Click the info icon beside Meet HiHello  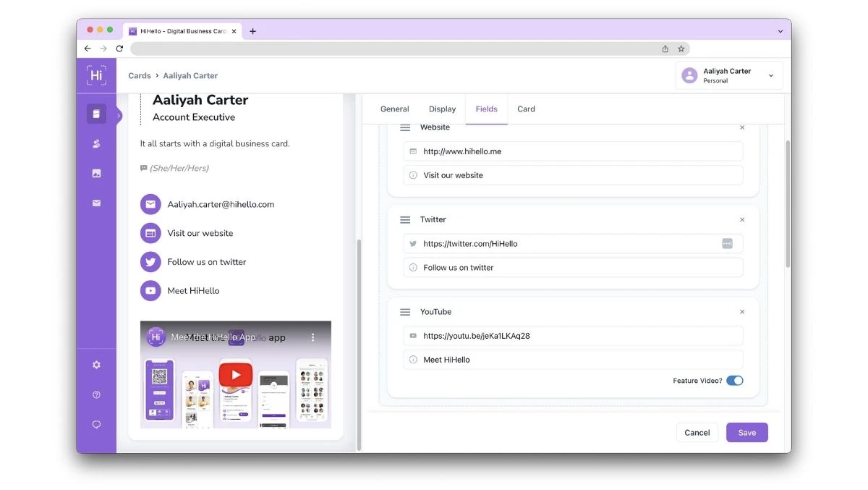(414, 360)
